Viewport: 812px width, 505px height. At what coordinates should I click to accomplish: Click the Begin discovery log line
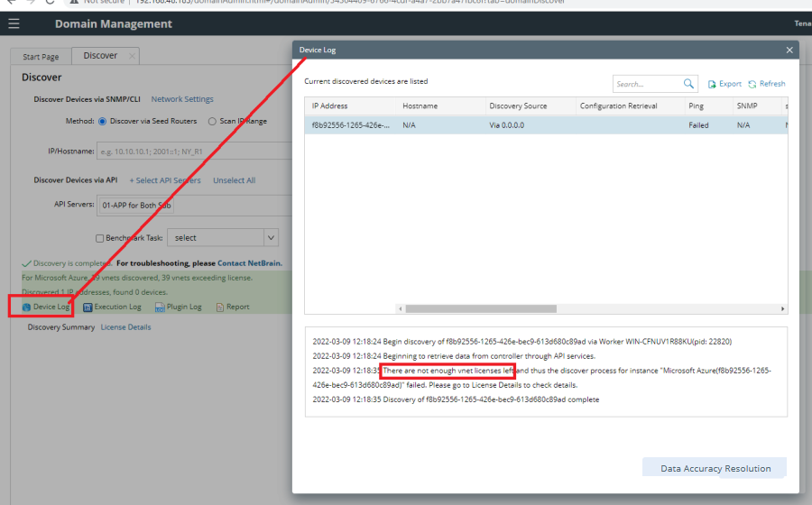(x=522, y=342)
